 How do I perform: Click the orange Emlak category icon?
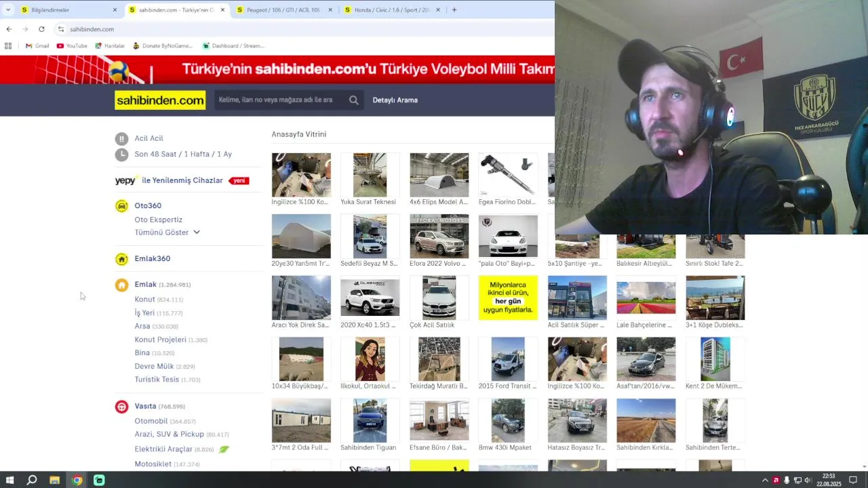(x=121, y=285)
